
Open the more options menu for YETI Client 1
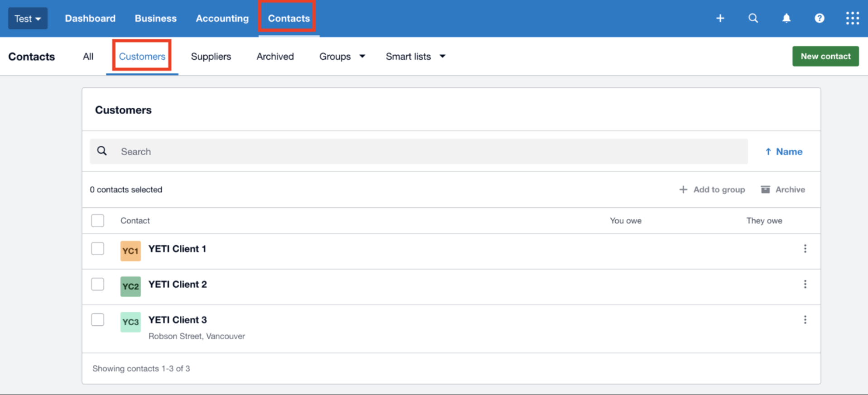pyautogui.click(x=805, y=248)
